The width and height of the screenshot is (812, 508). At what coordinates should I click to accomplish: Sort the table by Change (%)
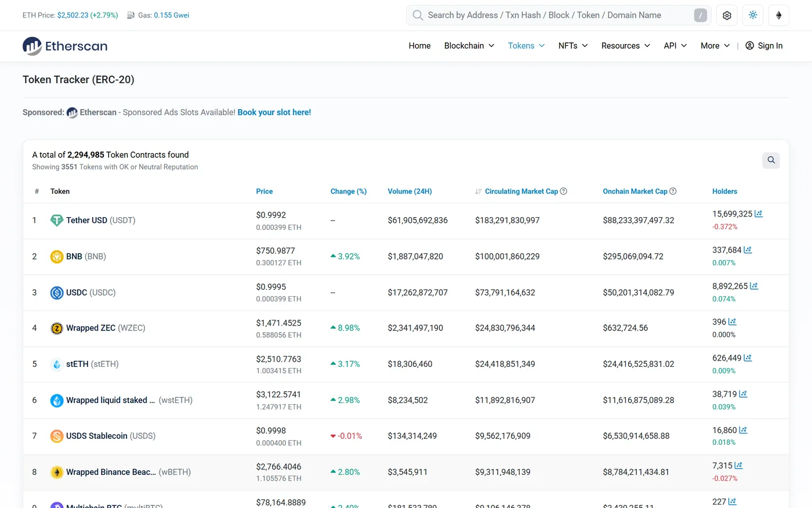click(x=349, y=191)
